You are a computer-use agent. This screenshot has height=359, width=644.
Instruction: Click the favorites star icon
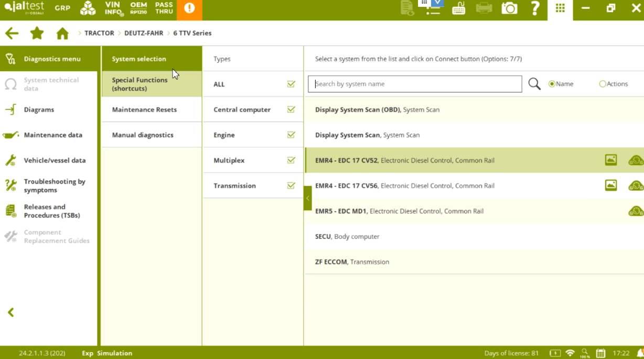[37, 34]
